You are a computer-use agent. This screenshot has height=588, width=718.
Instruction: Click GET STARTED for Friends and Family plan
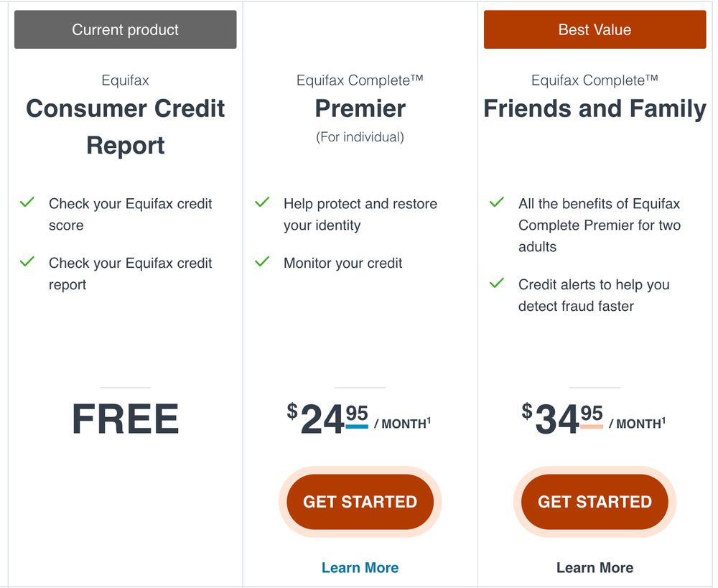pos(595,502)
